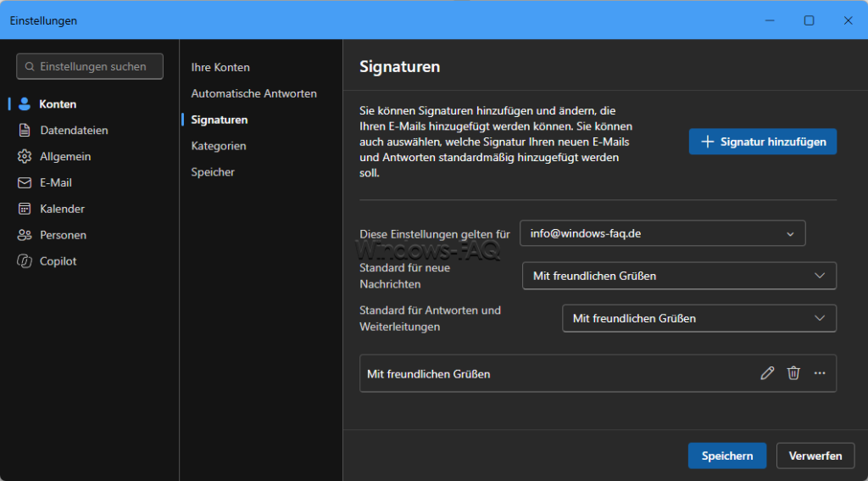Open Kategorien section
The height and width of the screenshot is (481, 868).
tap(219, 146)
